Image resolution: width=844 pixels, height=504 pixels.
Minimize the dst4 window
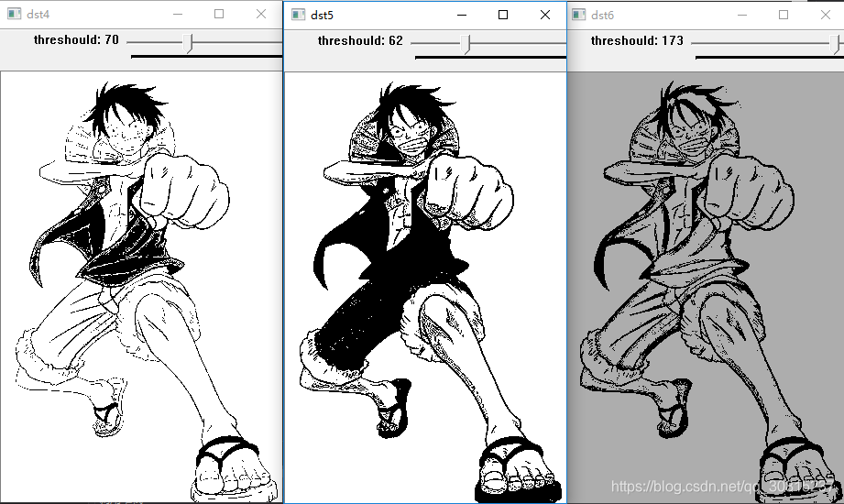point(178,14)
